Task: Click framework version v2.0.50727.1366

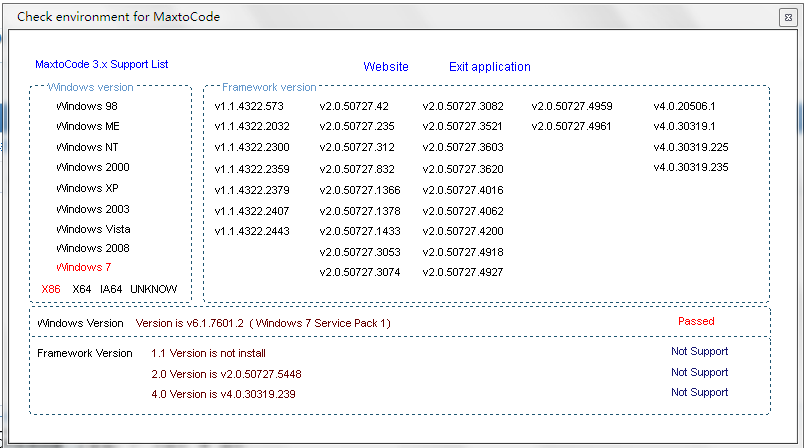Action: point(360,190)
